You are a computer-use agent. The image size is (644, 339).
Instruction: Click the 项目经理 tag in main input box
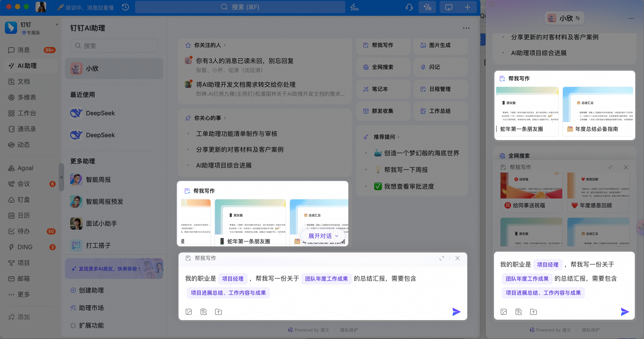[x=233, y=279]
